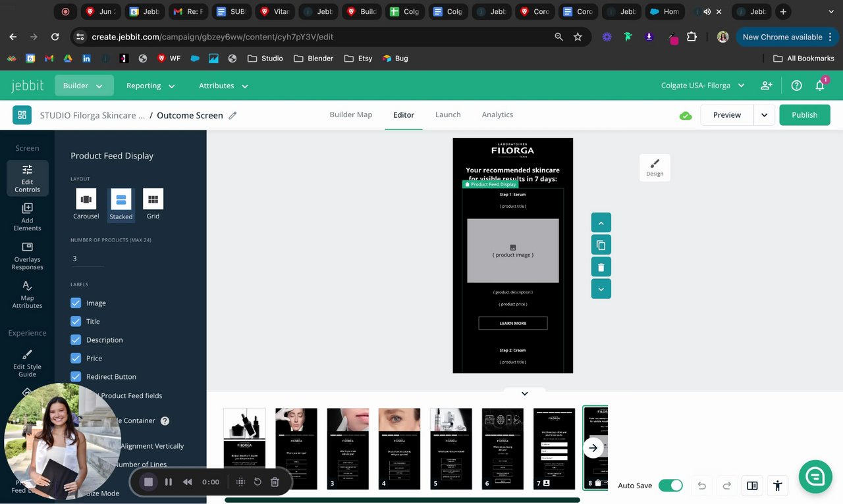Open the Chrome Extensions puzzle icon

tap(692, 37)
